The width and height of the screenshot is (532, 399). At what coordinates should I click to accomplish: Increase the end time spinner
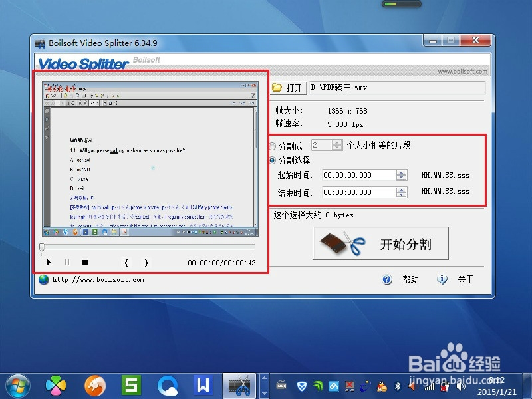(x=402, y=190)
